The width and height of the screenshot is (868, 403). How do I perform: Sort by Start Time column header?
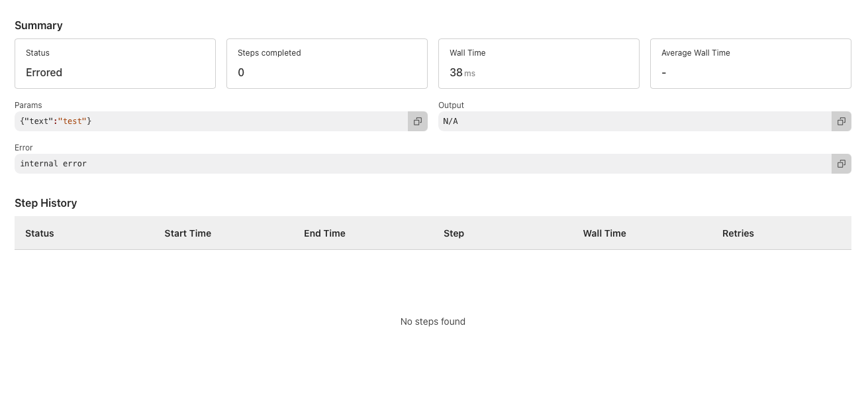pyautogui.click(x=188, y=233)
